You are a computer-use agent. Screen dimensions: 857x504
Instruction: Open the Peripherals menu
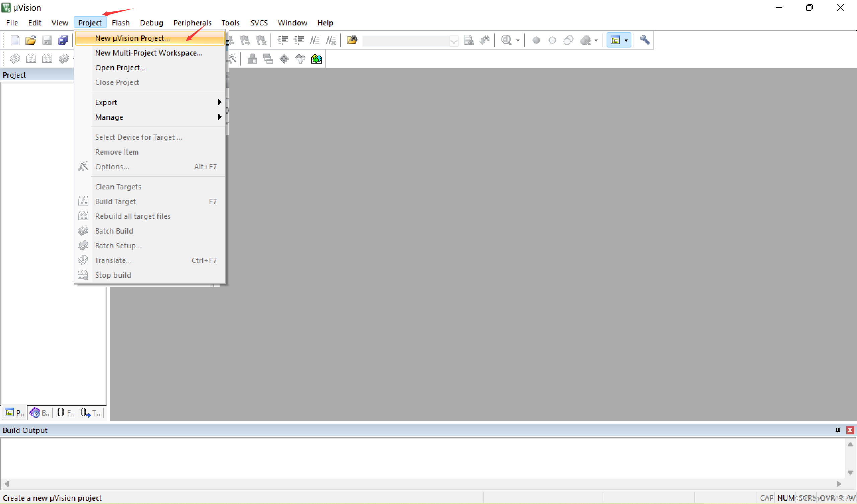[192, 23]
